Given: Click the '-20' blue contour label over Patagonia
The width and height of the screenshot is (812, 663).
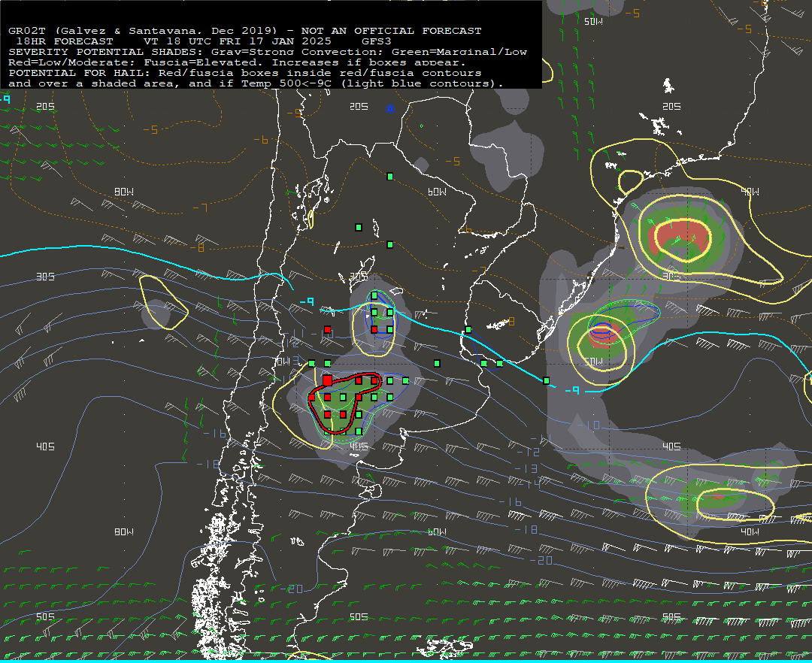Looking at the screenshot, I should tap(291, 589).
